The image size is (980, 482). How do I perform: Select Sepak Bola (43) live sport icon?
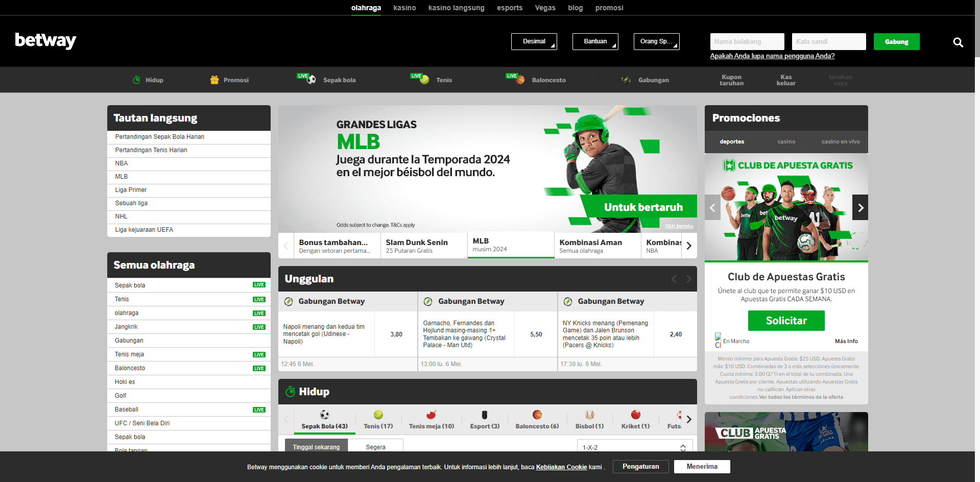pyautogui.click(x=324, y=415)
